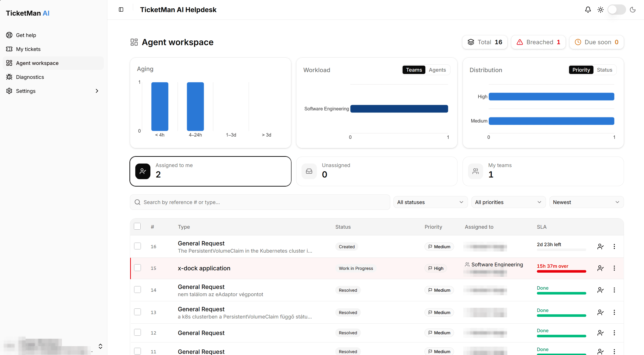Click the Unassigned inbox icon
The height and width of the screenshot is (355, 644).
coord(309,171)
